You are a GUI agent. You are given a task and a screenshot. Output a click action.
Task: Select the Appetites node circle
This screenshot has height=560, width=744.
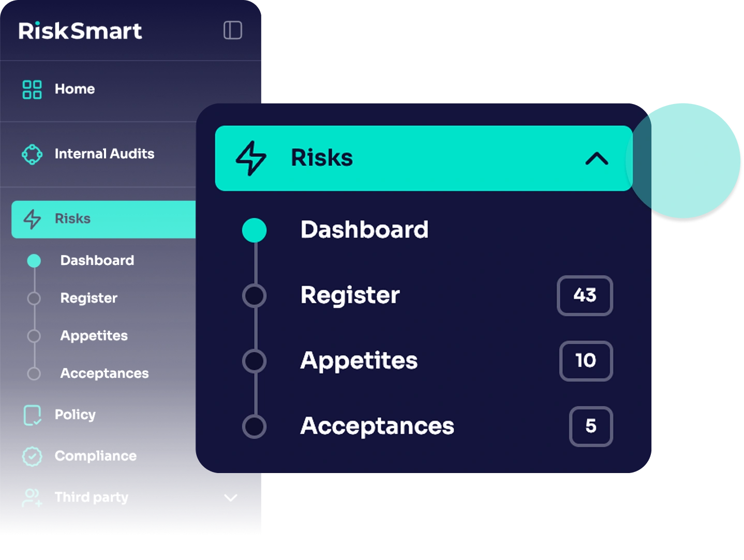pyautogui.click(x=255, y=361)
